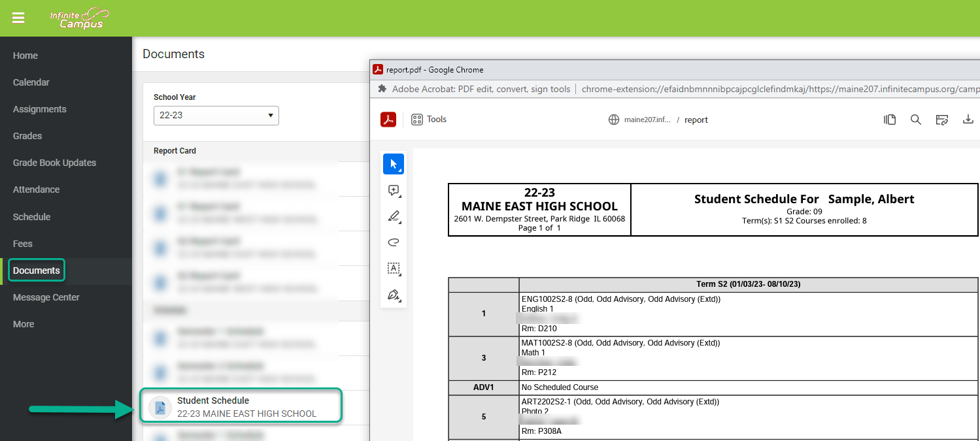This screenshot has height=441, width=980.
Task: Click the maine207.inf... breadcrumb link
Action: [647, 120]
